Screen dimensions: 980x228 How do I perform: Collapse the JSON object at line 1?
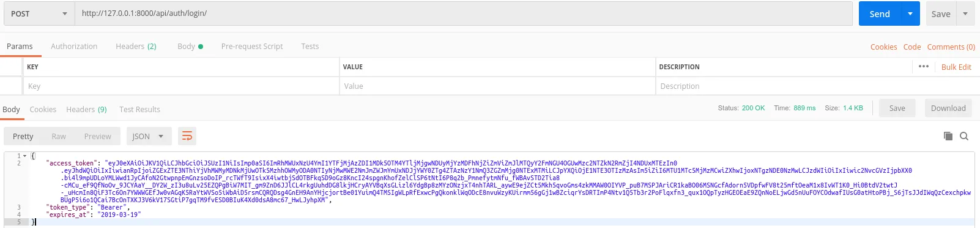pos(25,156)
